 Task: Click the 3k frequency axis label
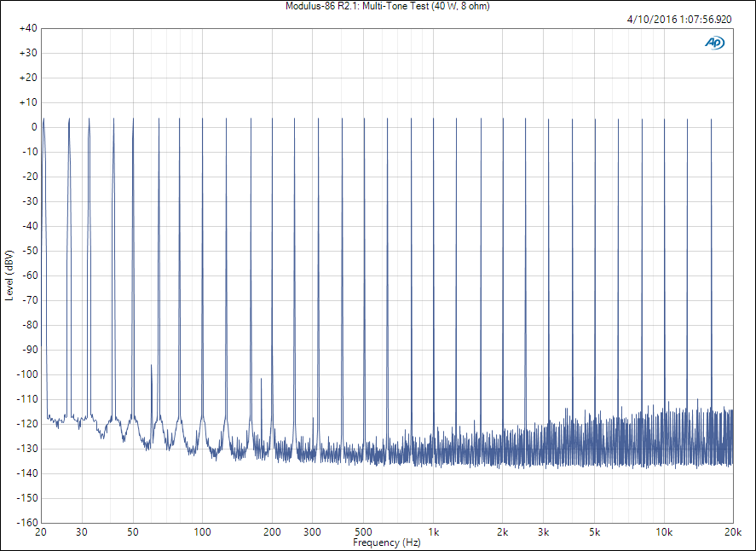click(x=544, y=532)
